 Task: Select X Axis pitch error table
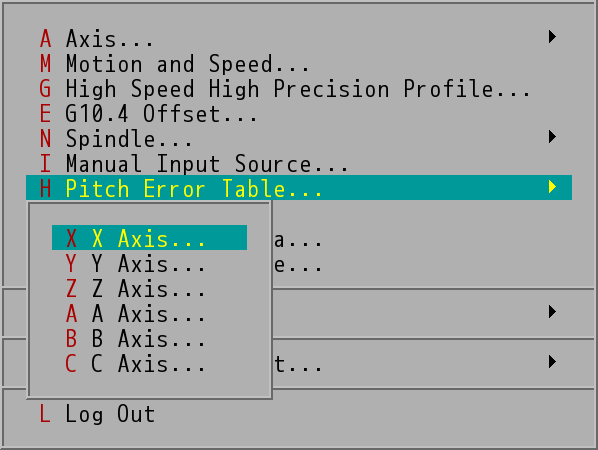(x=150, y=238)
